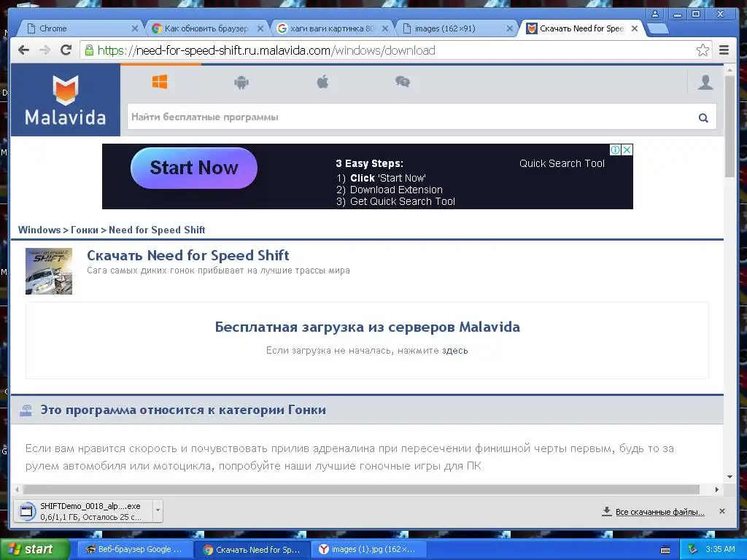Expand the SHIFTDemo download options arrow
This screenshot has height=560, width=747.
(x=158, y=511)
